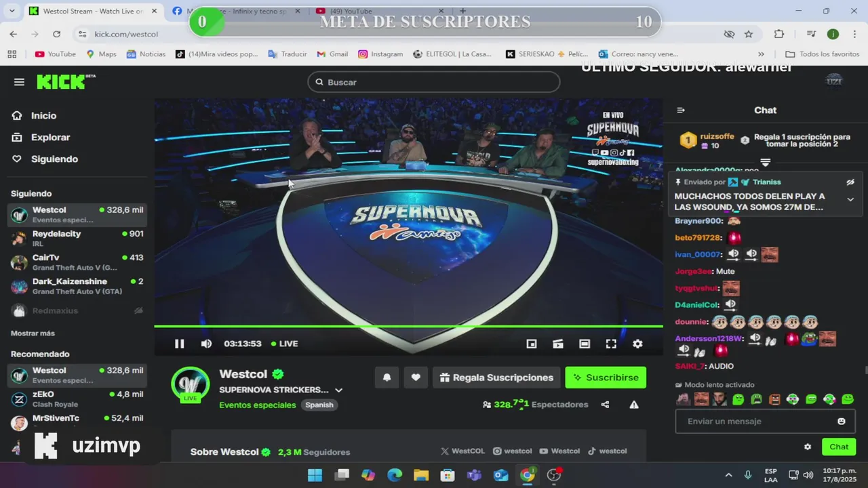Focus the Buscar search field
The image size is (868, 488).
(433, 82)
